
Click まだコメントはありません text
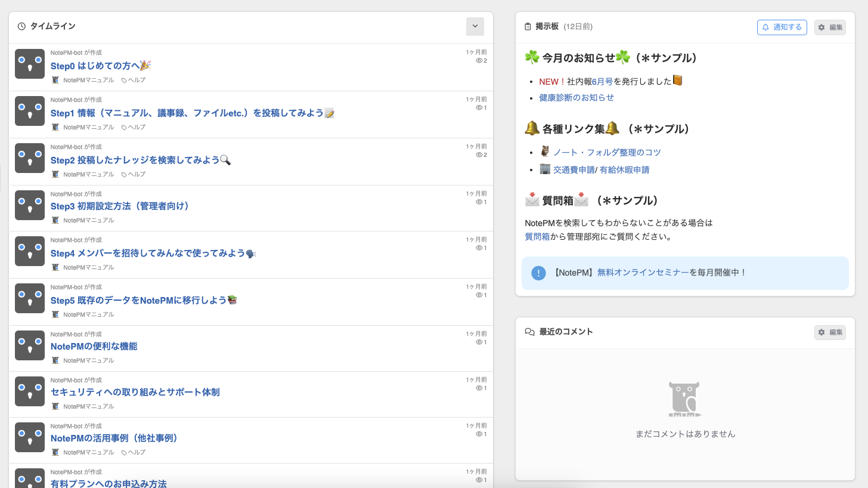pos(686,434)
